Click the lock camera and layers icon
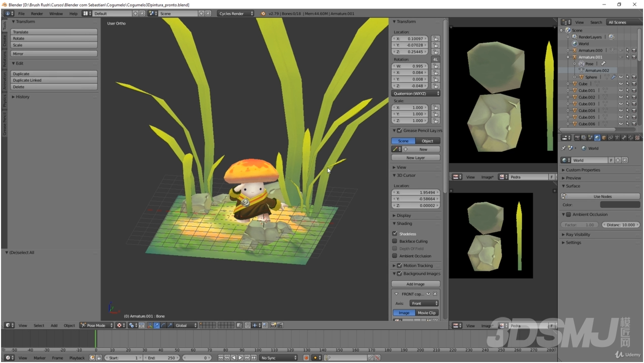 (240, 325)
